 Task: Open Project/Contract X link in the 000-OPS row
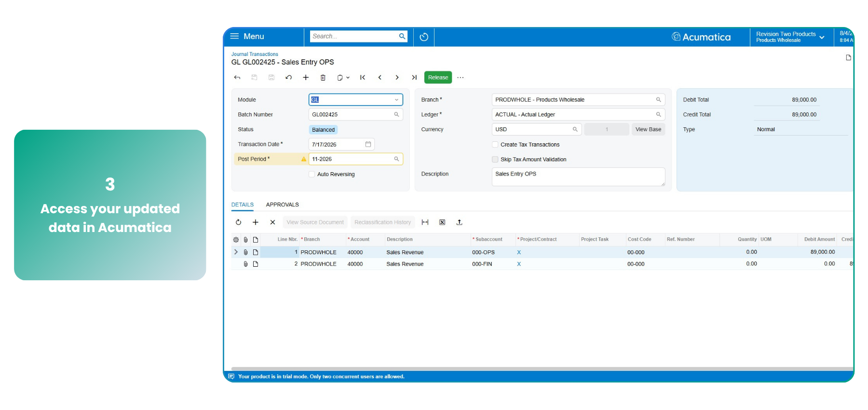[x=519, y=252]
